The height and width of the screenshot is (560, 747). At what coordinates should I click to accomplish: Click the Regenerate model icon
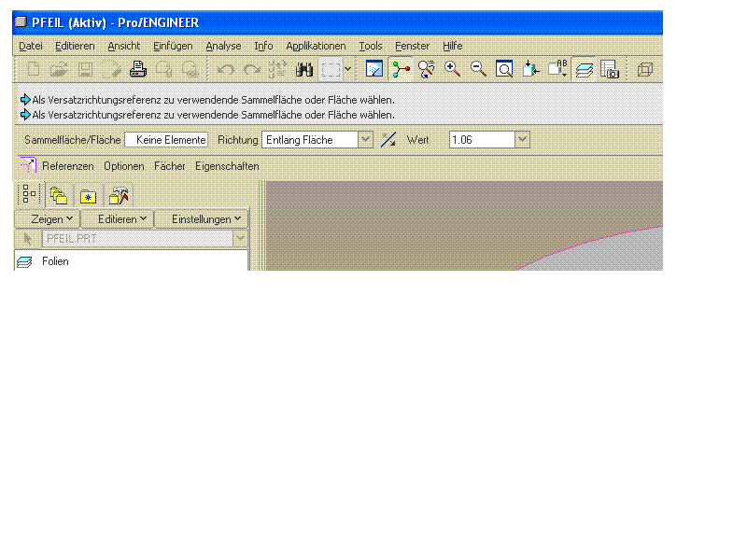click(x=277, y=69)
